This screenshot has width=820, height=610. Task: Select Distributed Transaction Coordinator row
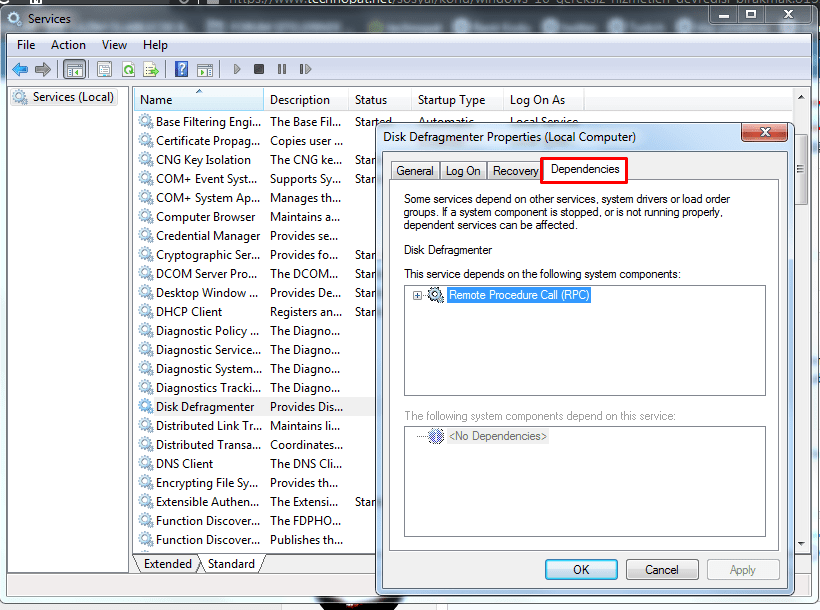click(255, 445)
